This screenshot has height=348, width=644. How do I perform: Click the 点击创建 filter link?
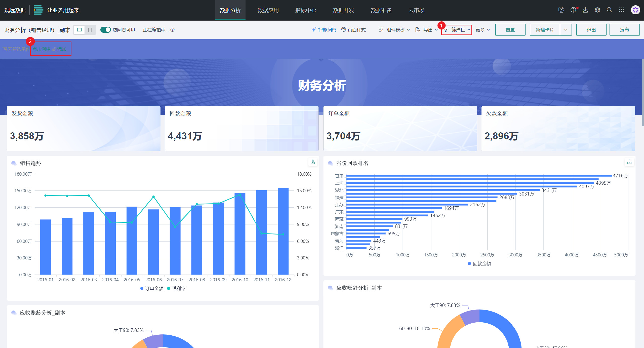(42, 49)
